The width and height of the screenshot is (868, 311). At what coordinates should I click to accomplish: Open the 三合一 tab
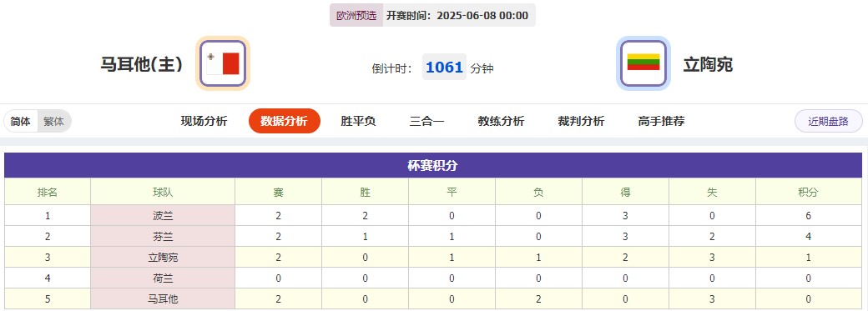426,121
